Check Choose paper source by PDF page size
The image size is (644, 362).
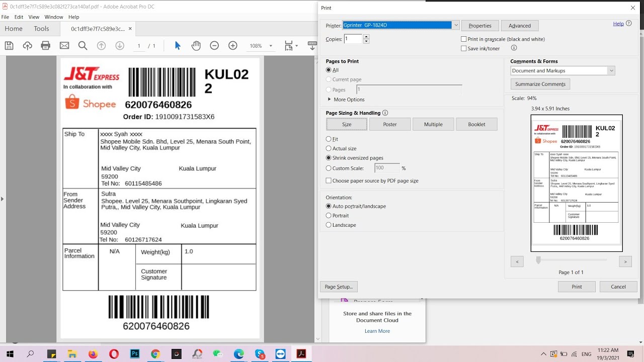pyautogui.click(x=329, y=180)
